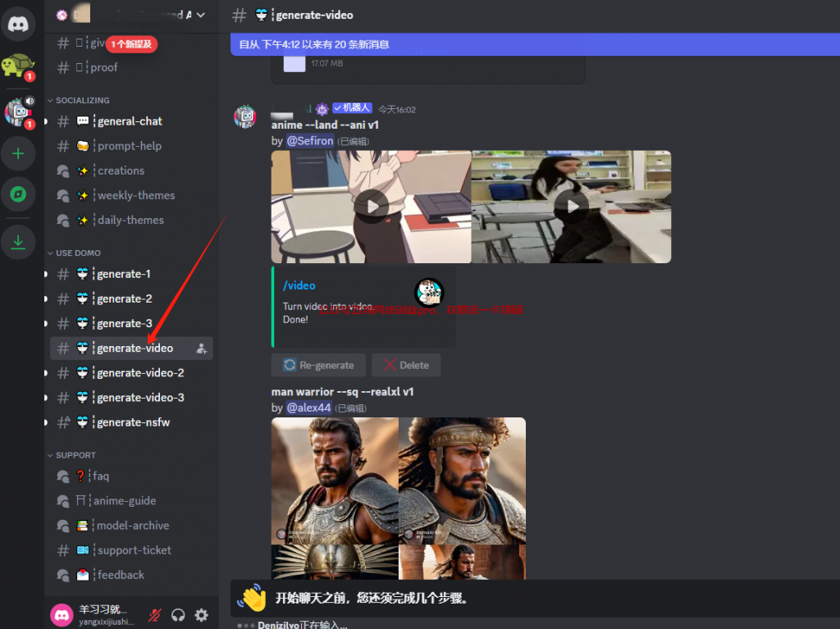The height and width of the screenshot is (629, 840).
Task: Toggle headphones deafen in user panel
Action: coord(178,615)
